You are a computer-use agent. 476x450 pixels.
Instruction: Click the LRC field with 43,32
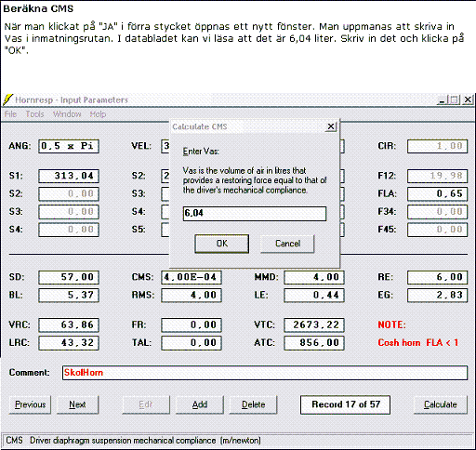tap(69, 343)
